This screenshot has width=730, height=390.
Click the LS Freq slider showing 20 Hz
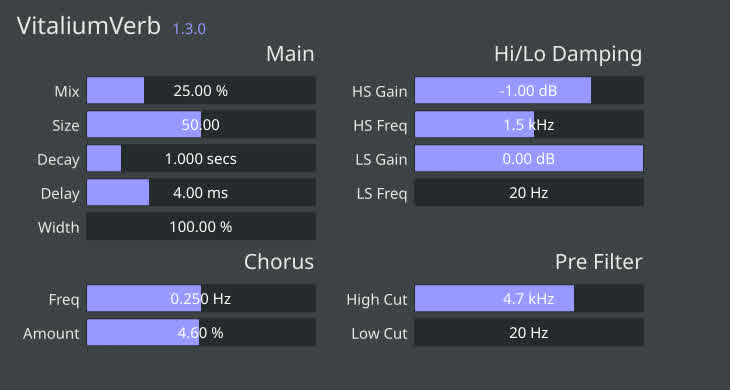click(x=529, y=193)
